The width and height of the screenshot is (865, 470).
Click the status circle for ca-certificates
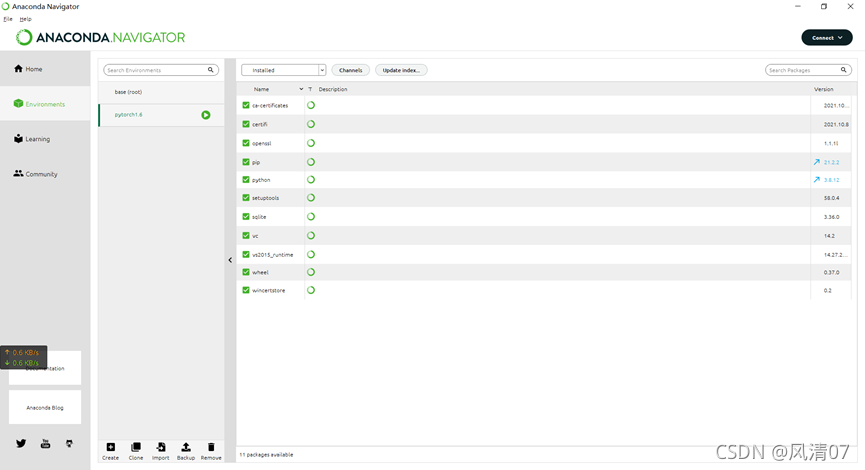tap(311, 105)
